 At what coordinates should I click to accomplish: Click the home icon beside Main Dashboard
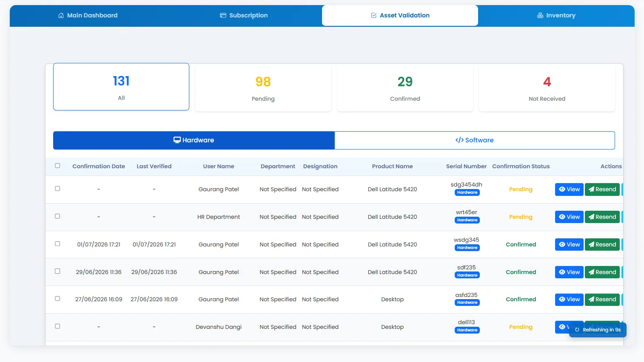[x=61, y=15]
